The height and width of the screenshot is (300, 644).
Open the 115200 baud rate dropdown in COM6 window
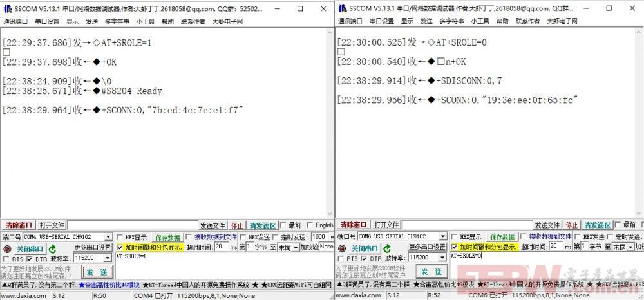point(442,258)
